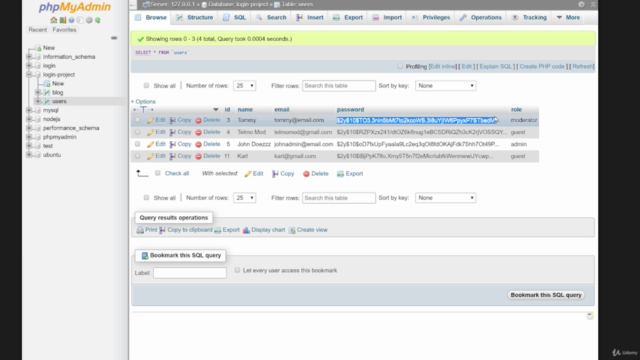Click the pencil Edit icon for Telmo Mod
The width and height of the screenshot is (640, 360).
150,132
